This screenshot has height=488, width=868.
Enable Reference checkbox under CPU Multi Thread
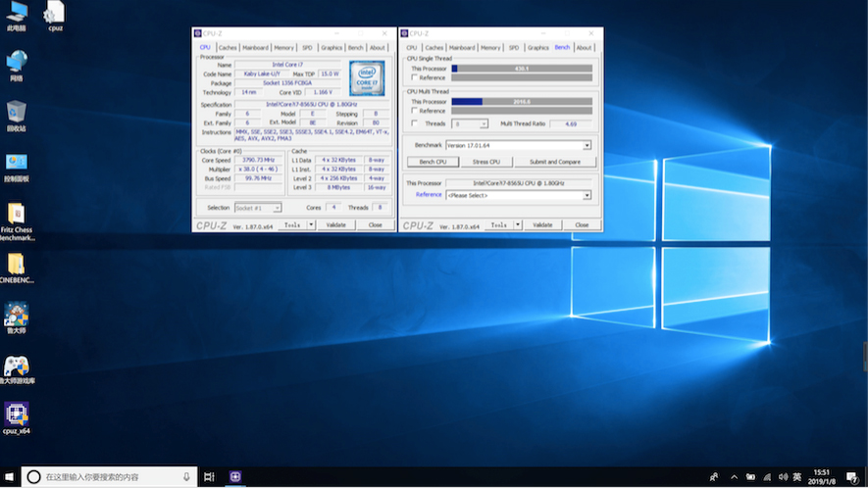pos(414,111)
